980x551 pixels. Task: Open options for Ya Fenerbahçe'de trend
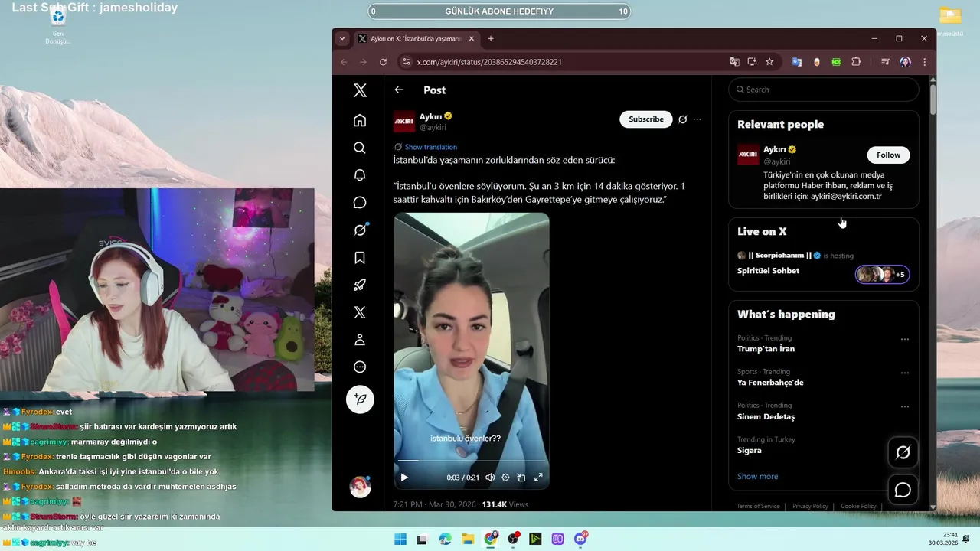pyautogui.click(x=905, y=373)
